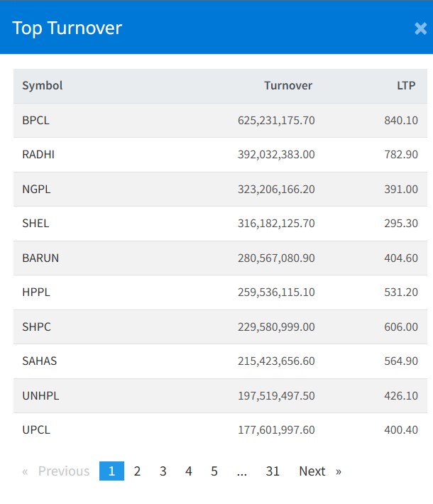The height and width of the screenshot is (504, 433).
Task: Click the Previous page link
Action: click(x=56, y=471)
